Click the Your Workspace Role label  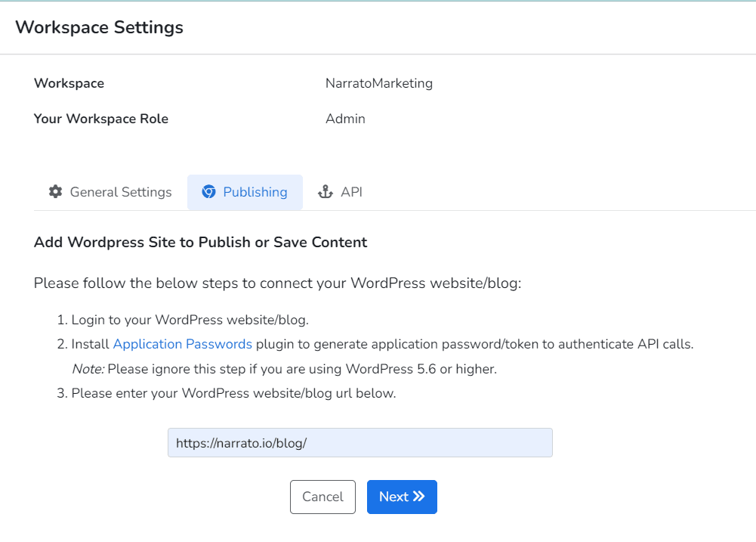click(100, 119)
